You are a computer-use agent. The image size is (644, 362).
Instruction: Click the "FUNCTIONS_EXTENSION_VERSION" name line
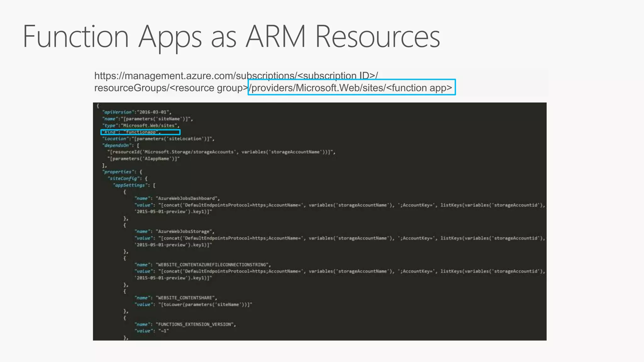click(185, 324)
